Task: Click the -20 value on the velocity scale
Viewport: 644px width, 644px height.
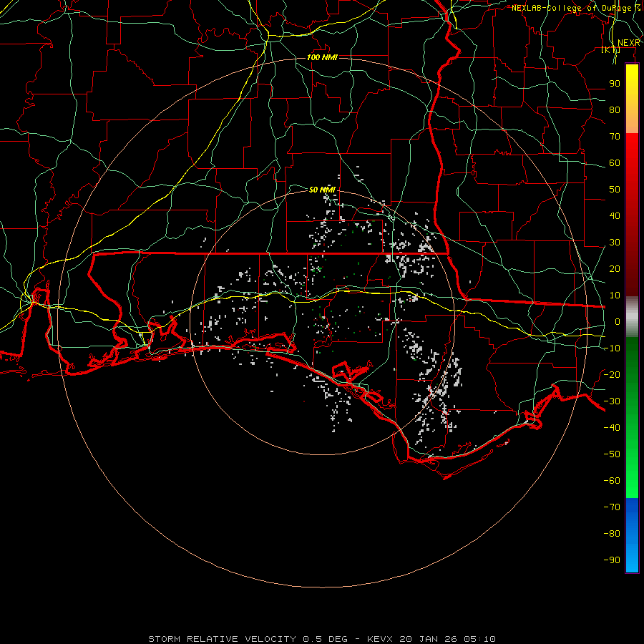Action: (612, 374)
